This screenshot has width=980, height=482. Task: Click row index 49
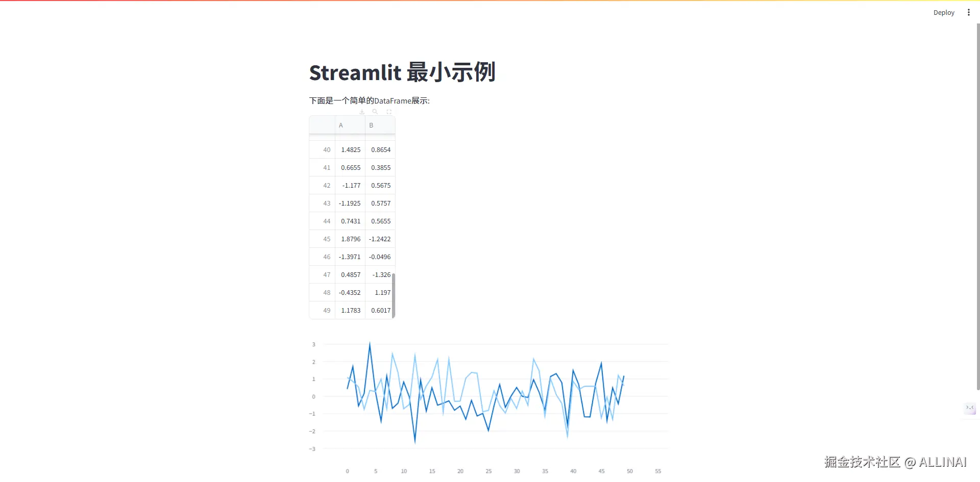[322, 311]
